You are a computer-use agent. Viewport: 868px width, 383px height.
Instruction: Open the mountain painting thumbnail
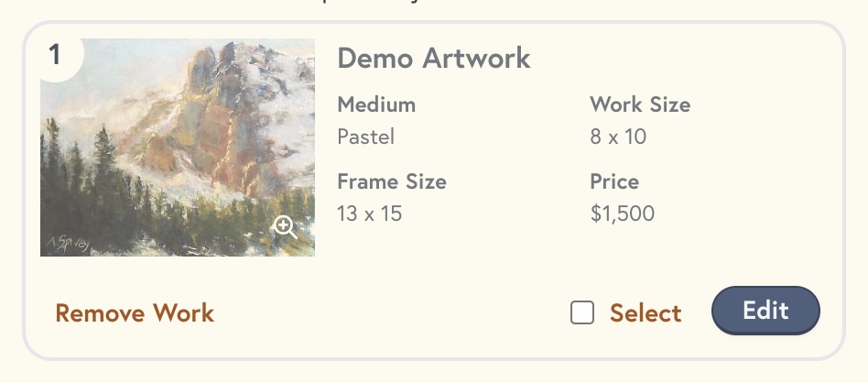178,148
